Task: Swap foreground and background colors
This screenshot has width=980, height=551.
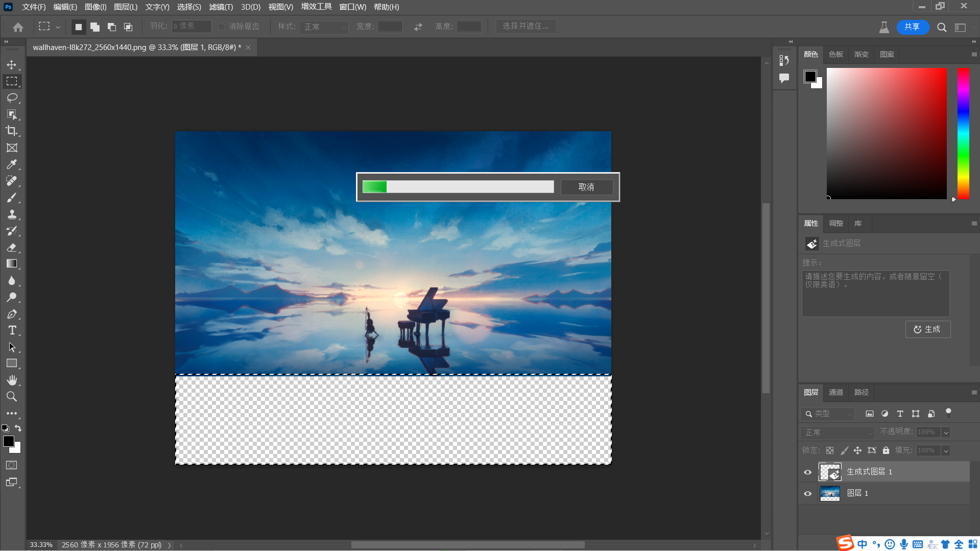Action: [18, 428]
